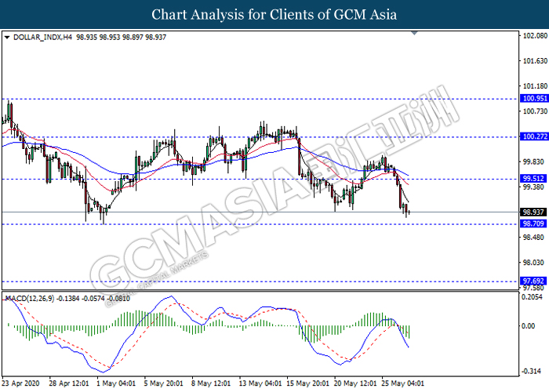Click the 98.030 price axis value
Viewport: 549px width, 392px height.
533,263
